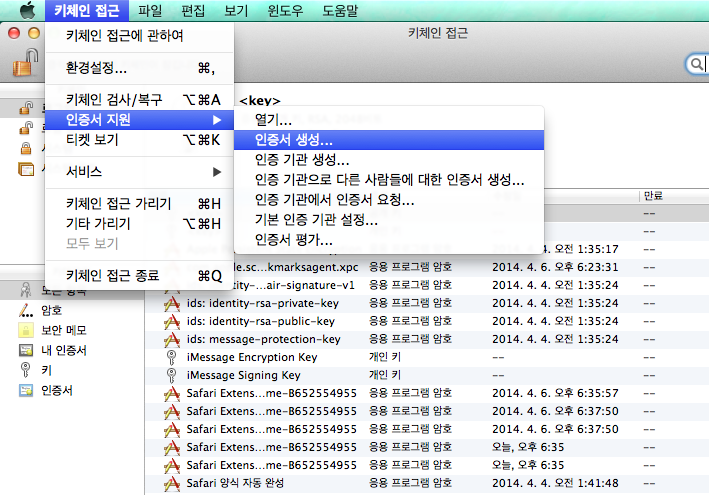The width and height of the screenshot is (709, 495).
Task: Select the 인증서 category
Action: pyautogui.click(x=57, y=390)
